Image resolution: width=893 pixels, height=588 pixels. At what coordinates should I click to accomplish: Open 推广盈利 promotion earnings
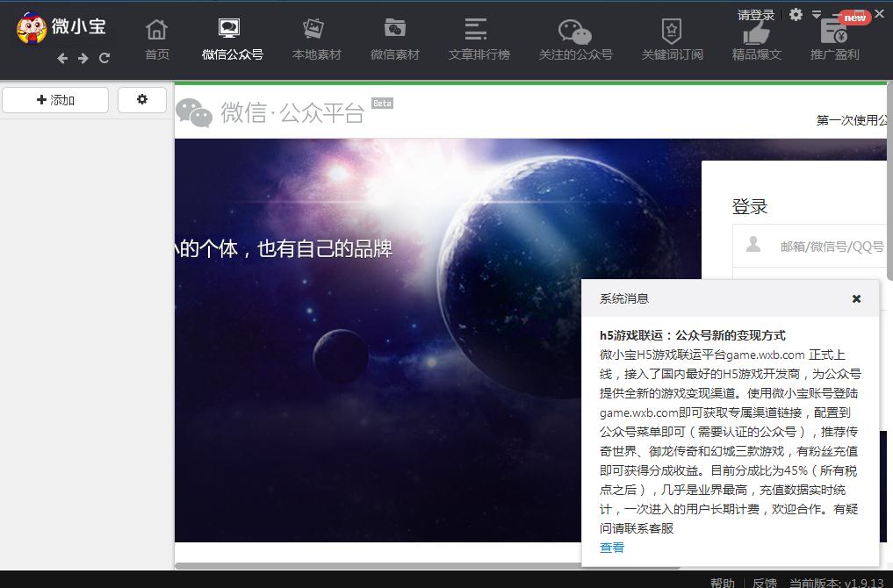pos(834,39)
